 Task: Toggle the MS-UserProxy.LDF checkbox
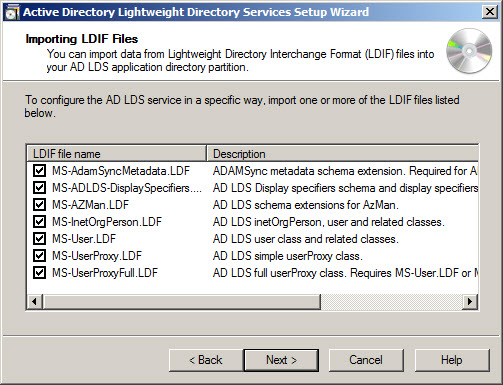coord(39,256)
